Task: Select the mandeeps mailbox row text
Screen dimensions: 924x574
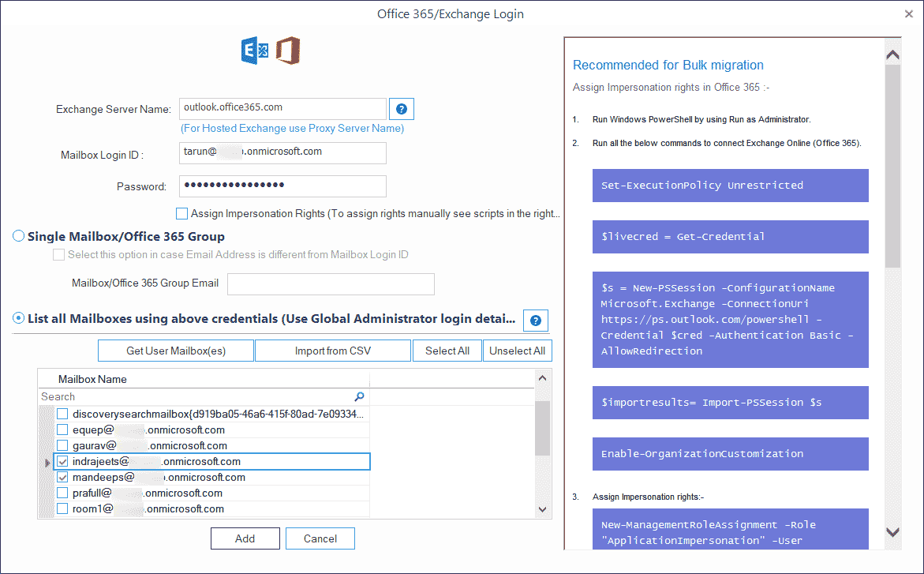Action: [x=159, y=477]
